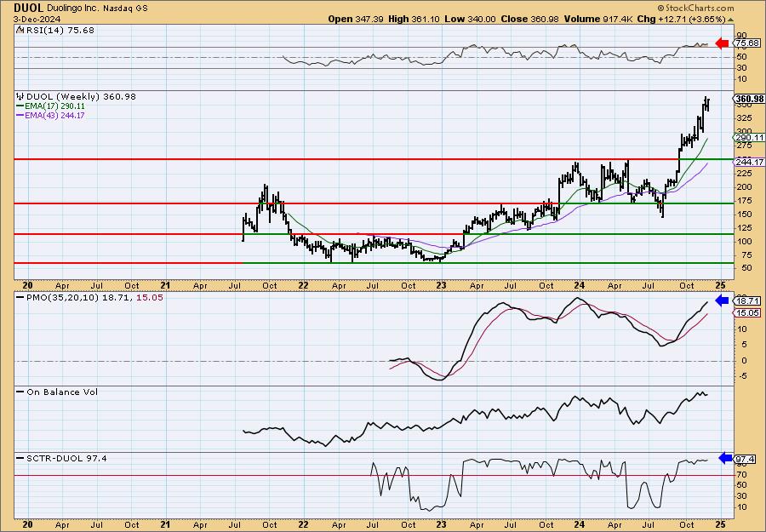Image resolution: width=766 pixels, height=532 pixels.
Task: Click the bar-chart icon beside DUOL (Weekly)
Action: click(x=20, y=96)
